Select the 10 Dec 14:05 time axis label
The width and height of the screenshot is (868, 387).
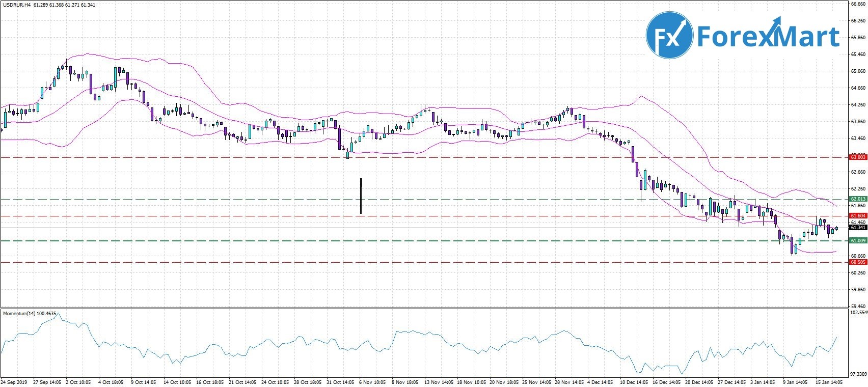tap(634, 381)
